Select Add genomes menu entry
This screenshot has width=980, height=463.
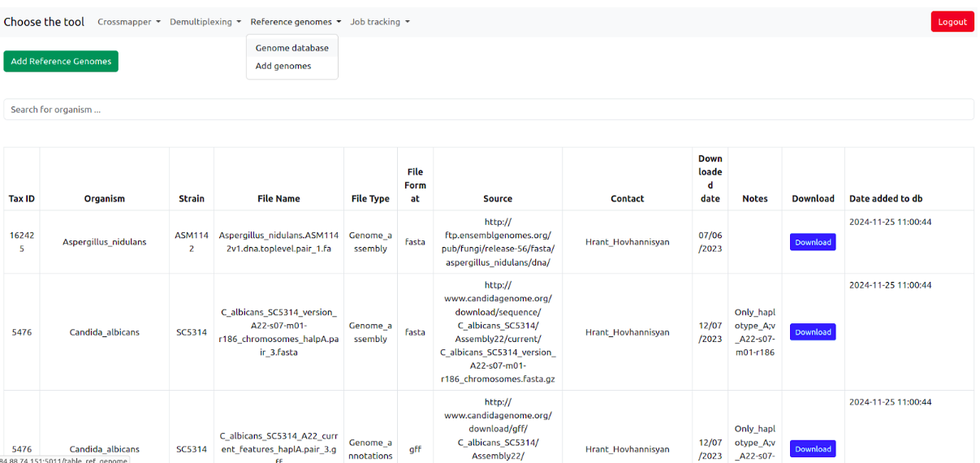tap(283, 67)
